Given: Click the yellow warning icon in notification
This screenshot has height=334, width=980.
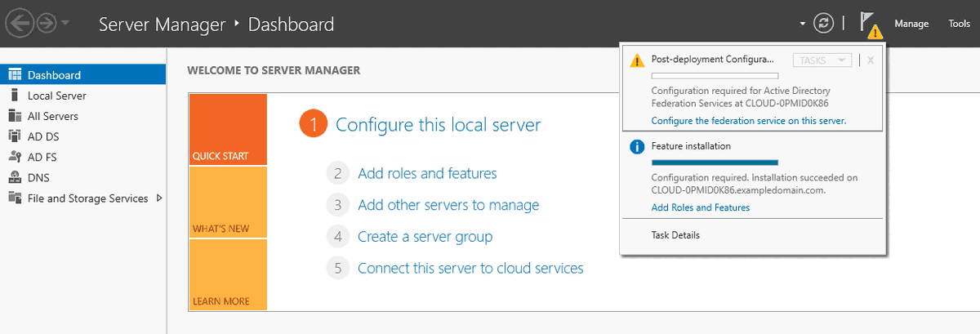Looking at the screenshot, I should pyautogui.click(x=637, y=60).
